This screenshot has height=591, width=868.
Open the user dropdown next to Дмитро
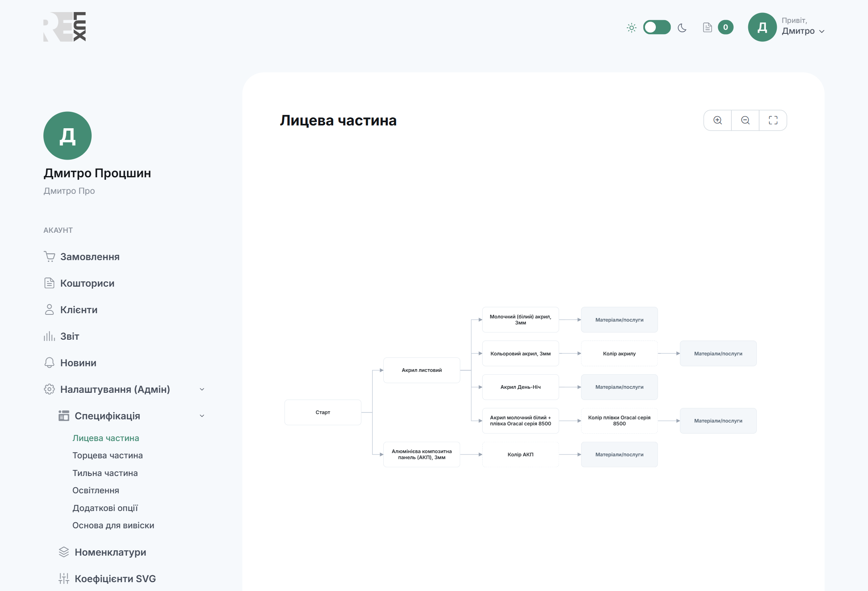[822, 31]
